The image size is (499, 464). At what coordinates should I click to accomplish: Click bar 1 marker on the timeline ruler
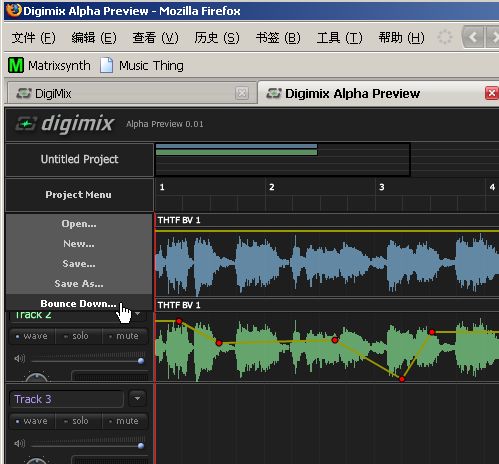(x=162, y=187)
